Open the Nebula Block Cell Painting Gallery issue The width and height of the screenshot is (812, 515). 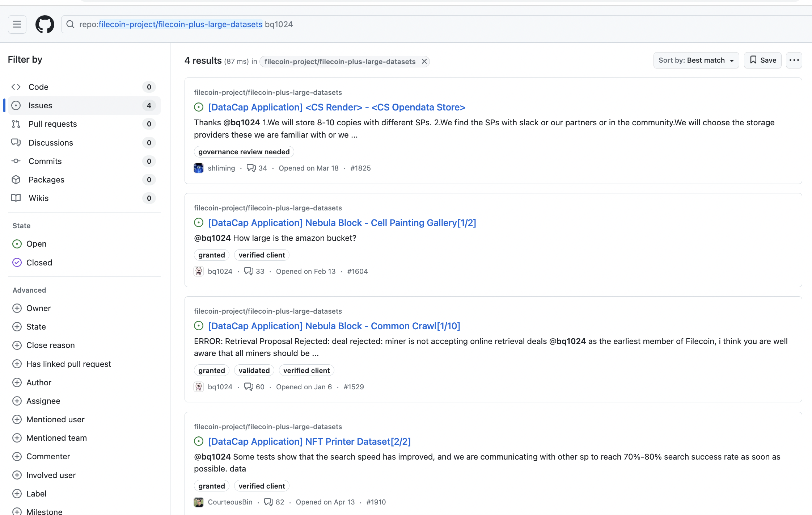tap(342, 222)
